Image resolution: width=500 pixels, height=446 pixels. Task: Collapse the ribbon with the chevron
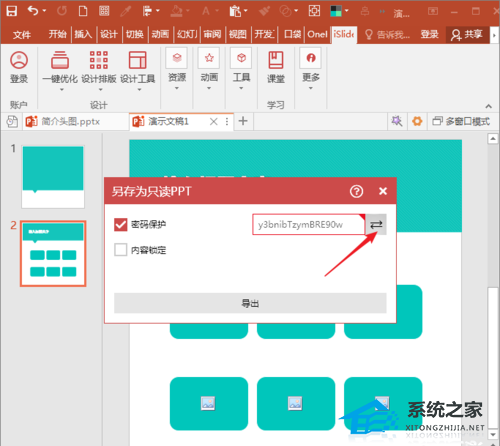[x=488, y=106]
